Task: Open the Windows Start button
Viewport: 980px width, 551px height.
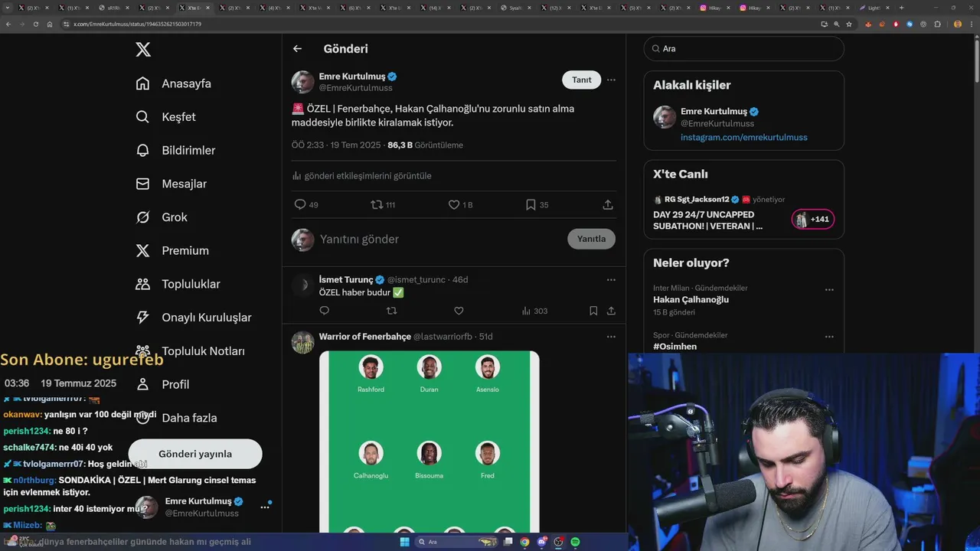Action: [404, 542]
